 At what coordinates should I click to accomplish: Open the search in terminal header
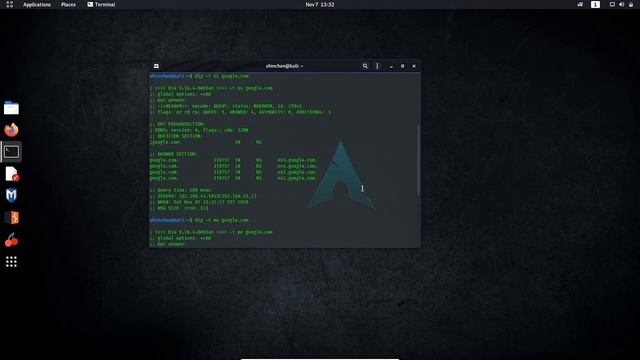[x=365, y=66]
